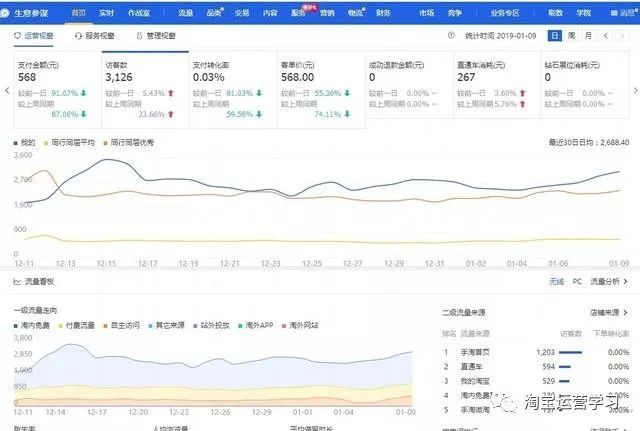The width and height of the screenshot is (640, 431).
Task: Expand the 物流 navigation dropdown
Action: tap(357, 12)
